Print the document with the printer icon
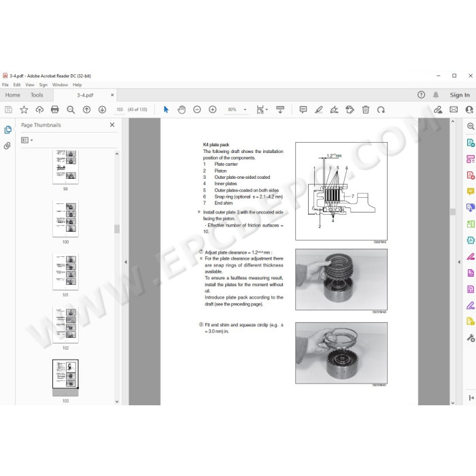 55,109
